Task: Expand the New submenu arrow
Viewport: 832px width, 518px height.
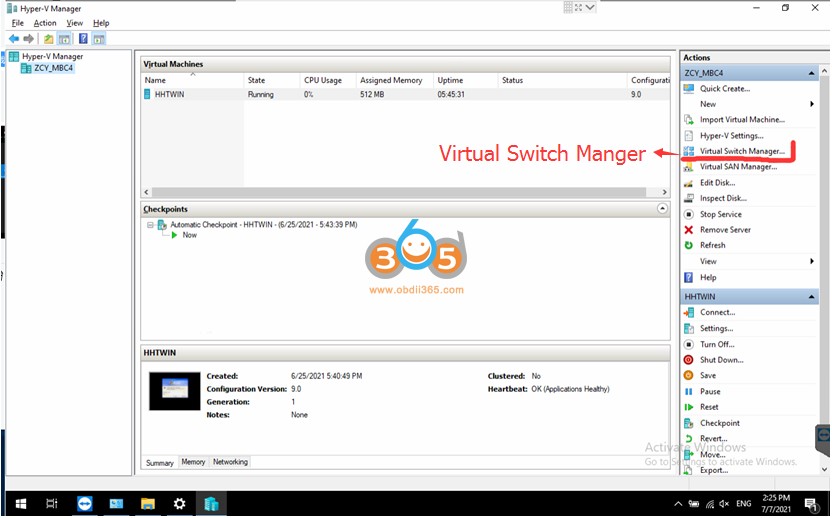Action: click(x=812, y=104)
